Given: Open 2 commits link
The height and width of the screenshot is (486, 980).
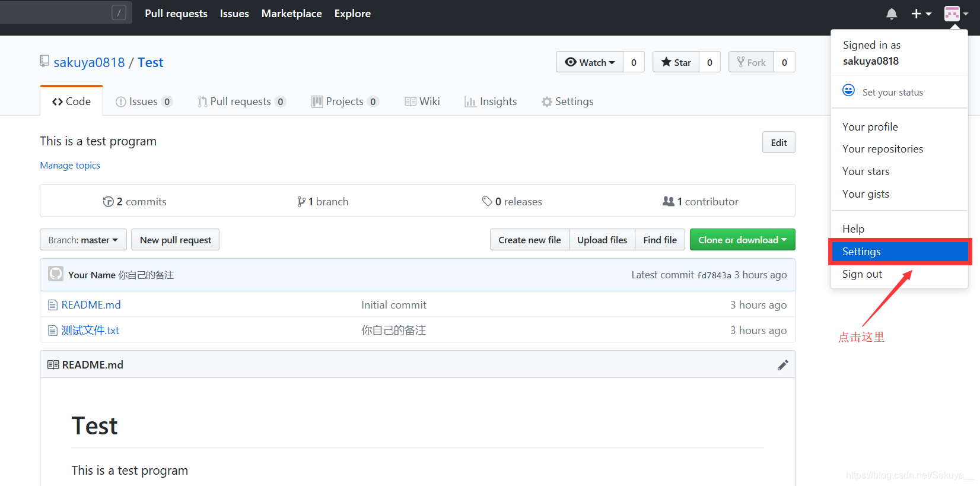Looking at the screenshot, I should click(135, 202).
